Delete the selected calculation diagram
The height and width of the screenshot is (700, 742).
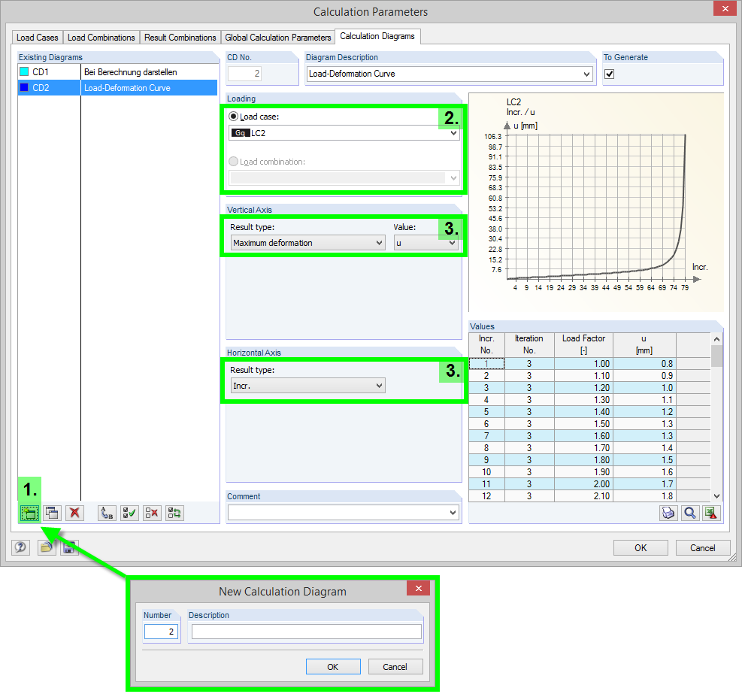[x=74, y=513]
